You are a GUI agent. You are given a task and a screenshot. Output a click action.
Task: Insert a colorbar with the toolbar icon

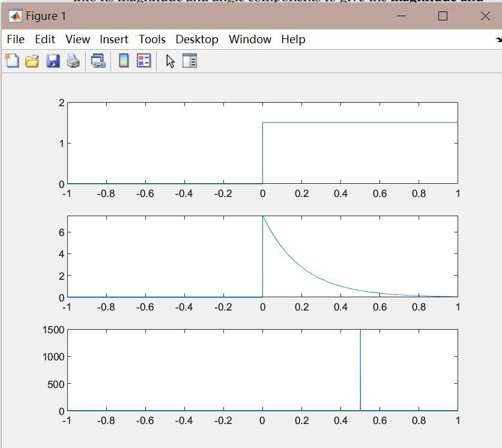point(124,61)
